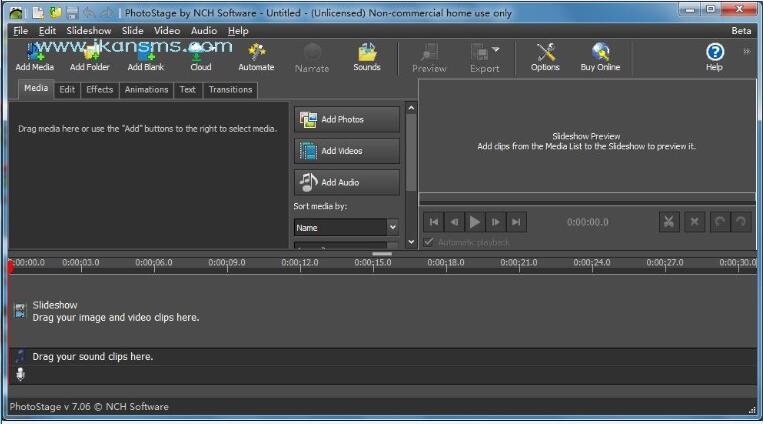
Task: Launch the Automate wizard icon
Action: tap(256, 57)
